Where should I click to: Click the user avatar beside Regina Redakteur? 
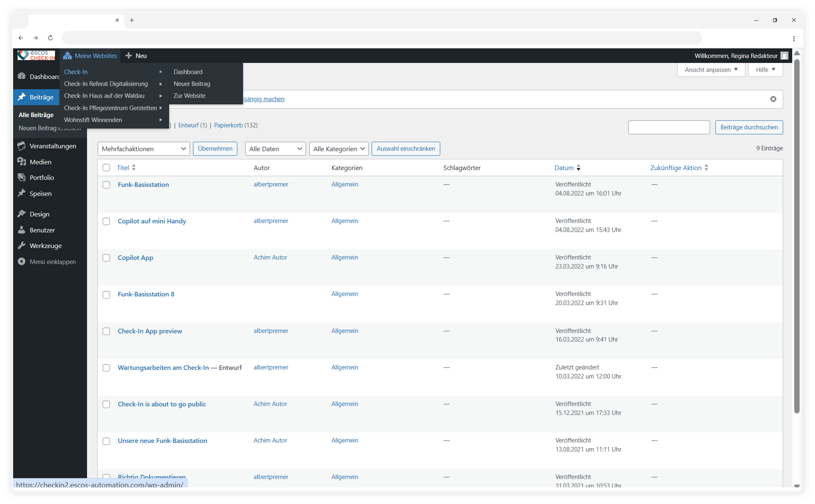pos(784,56)
